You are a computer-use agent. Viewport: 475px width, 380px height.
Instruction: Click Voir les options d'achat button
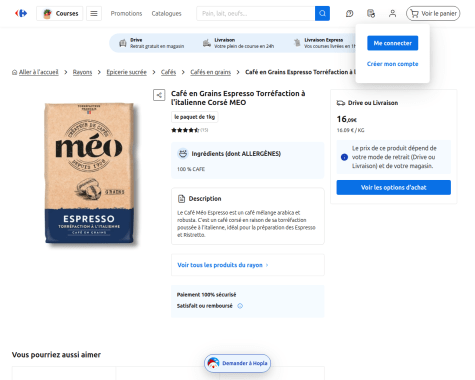tap(393, 187)
